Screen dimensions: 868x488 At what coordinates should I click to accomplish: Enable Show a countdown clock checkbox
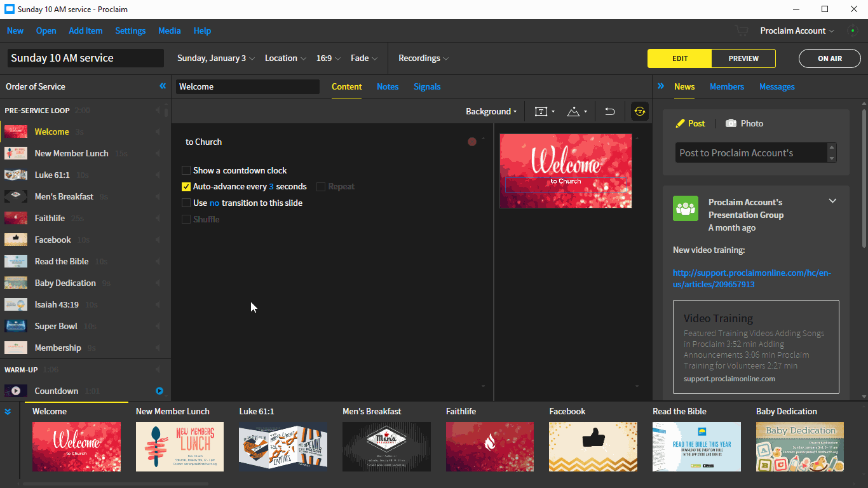pyautogui.click(x=186, y=170)
